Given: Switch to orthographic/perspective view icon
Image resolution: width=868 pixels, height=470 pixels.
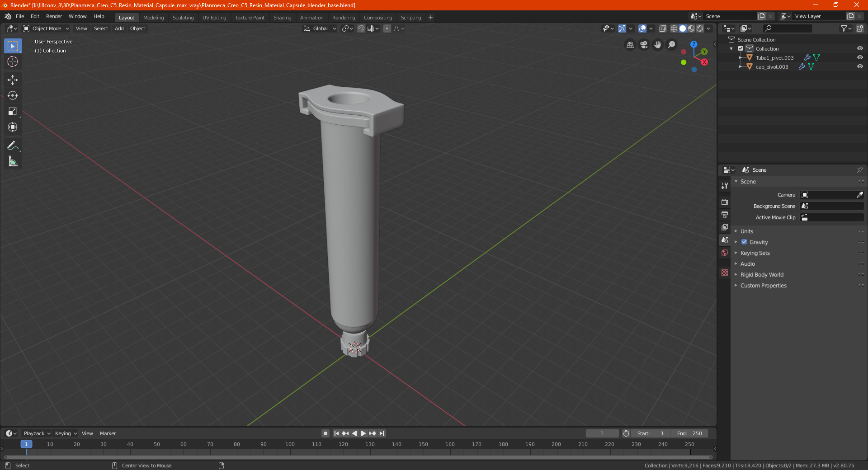Looking at the screenshot, I should [630, 45].
